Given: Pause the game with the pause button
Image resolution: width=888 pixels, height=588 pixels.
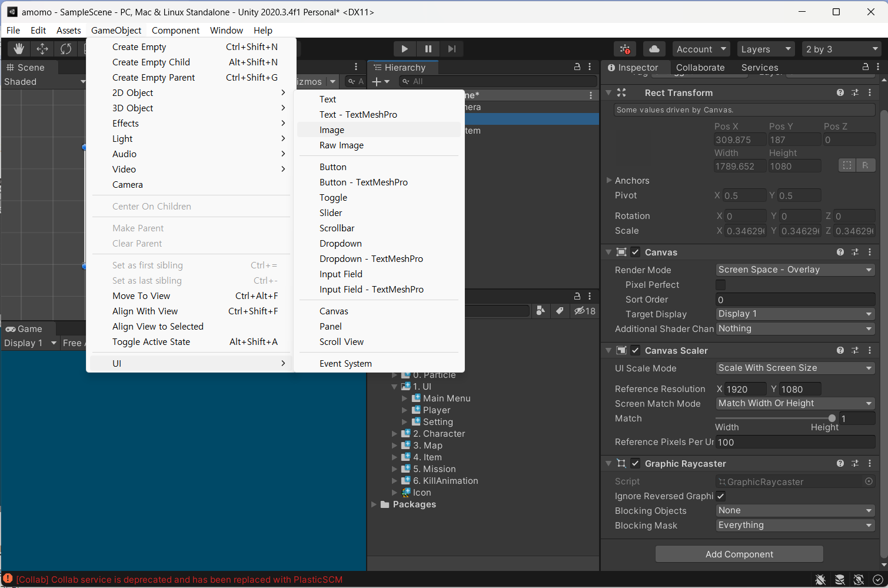Looking at the screenshot, I should pyautogui.click(x=428, y=49).
